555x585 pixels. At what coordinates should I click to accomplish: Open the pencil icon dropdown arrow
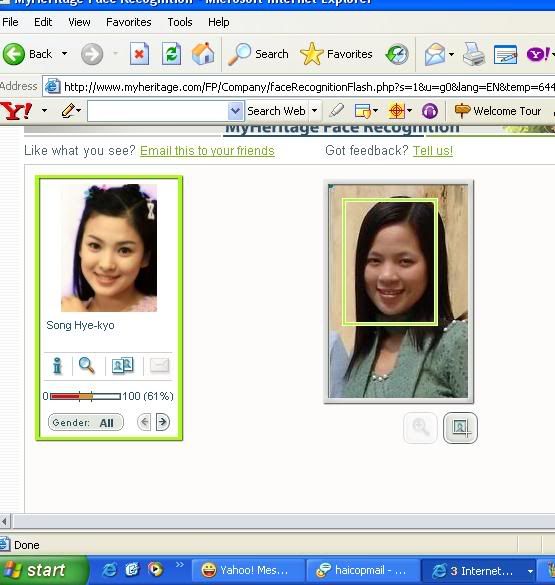pyautogui.click(x=79, y=110)
